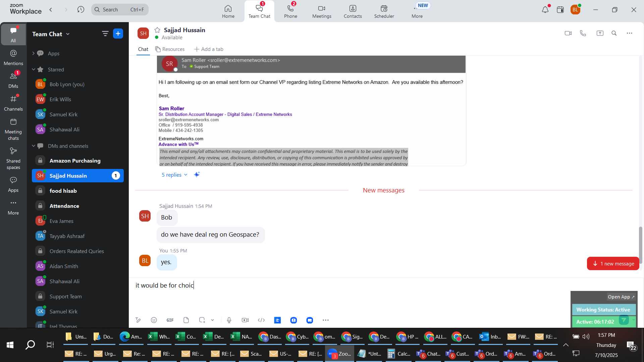The image size is (644, 362).
Task: Collapse the DMs and channels section
Action: (x=33, y=146)
